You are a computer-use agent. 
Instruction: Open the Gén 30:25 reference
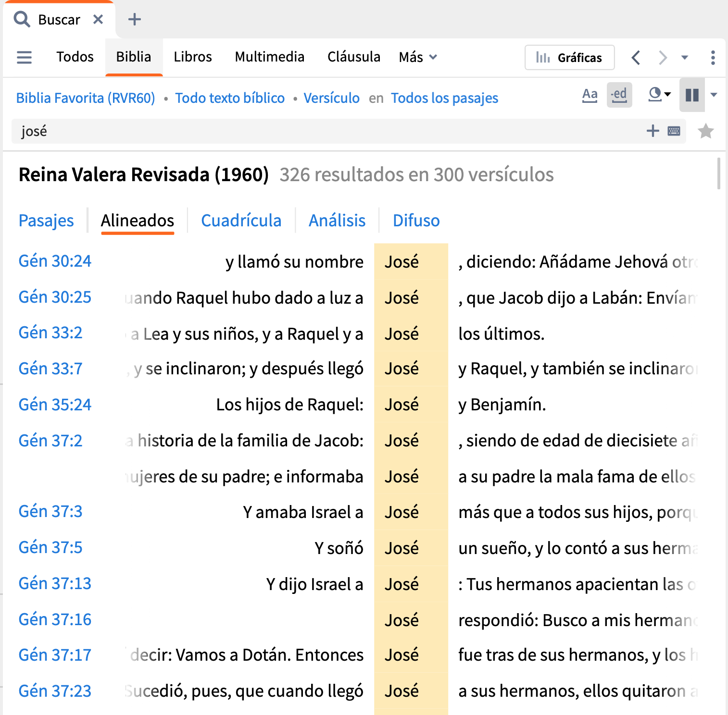click(x=55, y=297)
